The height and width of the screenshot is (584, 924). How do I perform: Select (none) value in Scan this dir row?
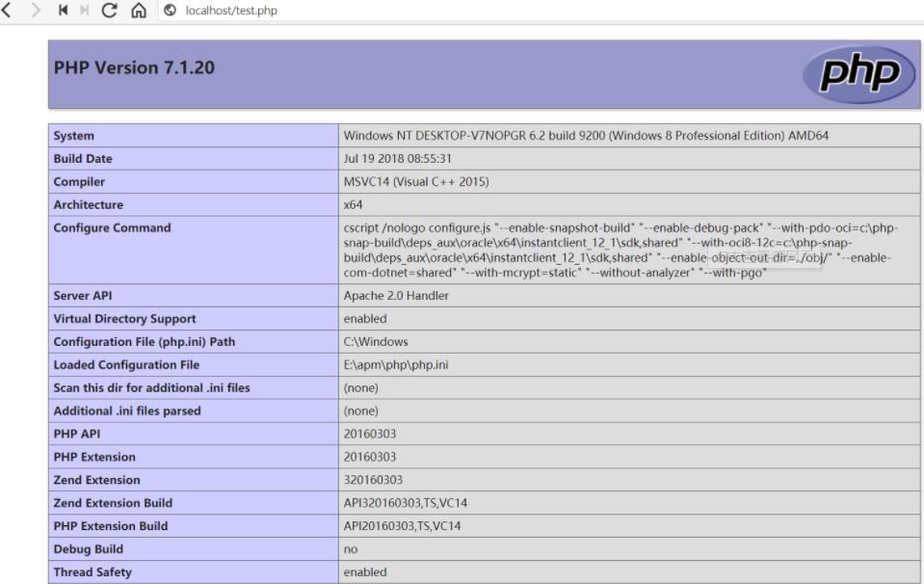[361, 387]
